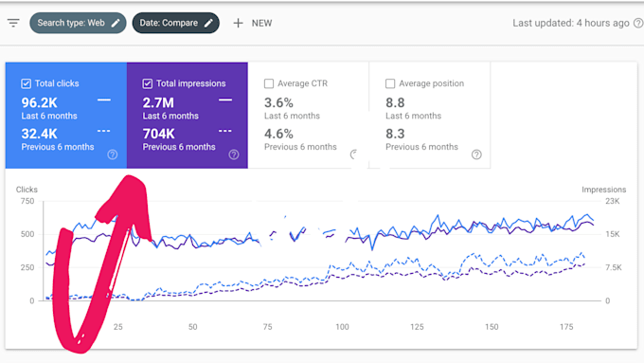Click dashed line legend in Total clicks card
Screen dimensions: 644x363
(x=104, y=131)
